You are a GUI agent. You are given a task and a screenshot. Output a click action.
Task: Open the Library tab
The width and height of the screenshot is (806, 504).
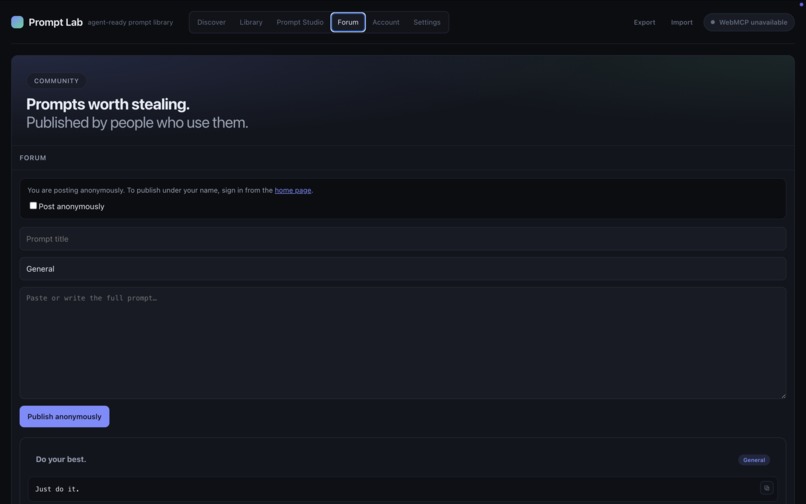(x=251, y=22)
